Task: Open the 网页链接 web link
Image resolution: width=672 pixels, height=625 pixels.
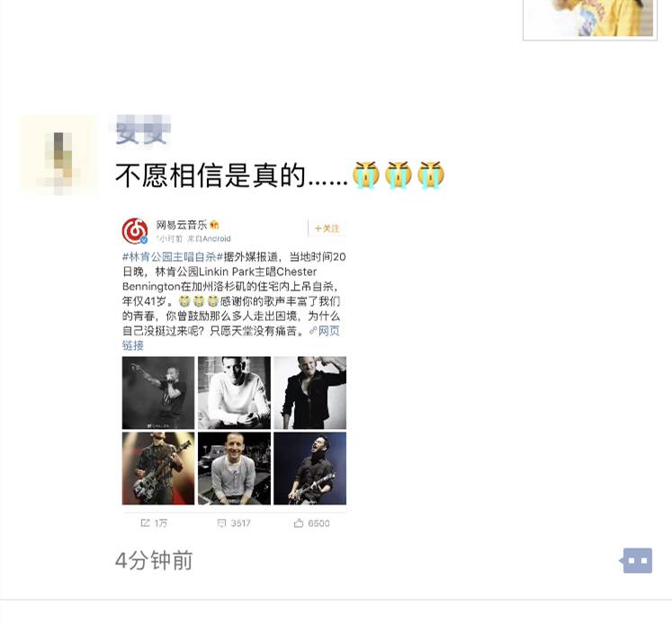Action: pos(230,338)
